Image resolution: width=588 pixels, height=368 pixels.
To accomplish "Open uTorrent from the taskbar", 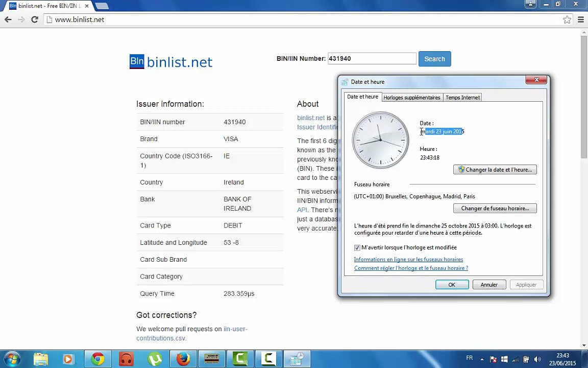I will [x=155, y=359].
